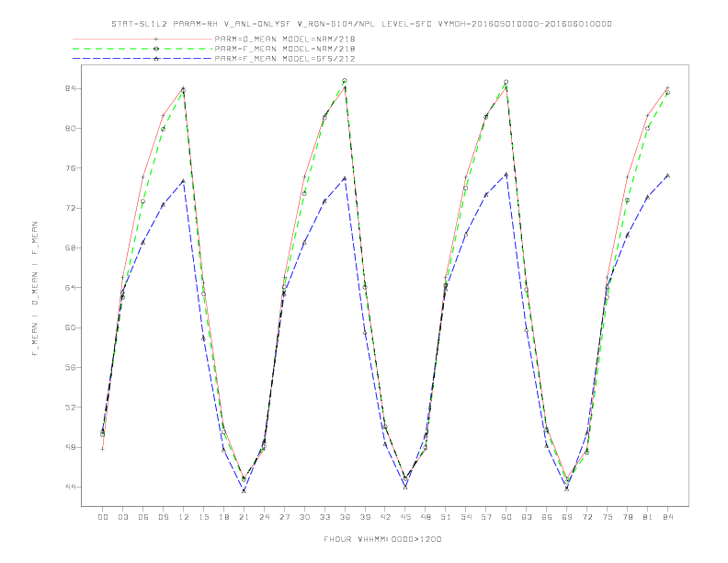Image resolution: width=728 pixels, height=563 pixels.
Task: Select legend entry PARM=F_MEAN MODEL=NAM/218
Action: 285,49
